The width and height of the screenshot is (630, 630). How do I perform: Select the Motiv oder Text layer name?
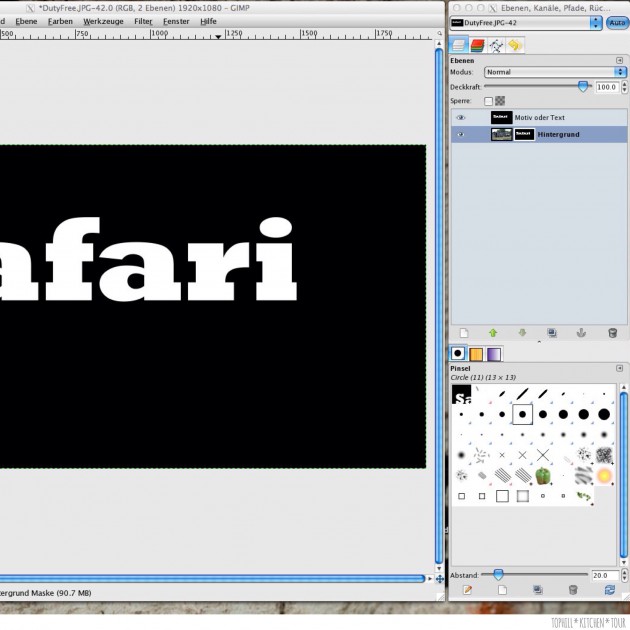[540, 118]
